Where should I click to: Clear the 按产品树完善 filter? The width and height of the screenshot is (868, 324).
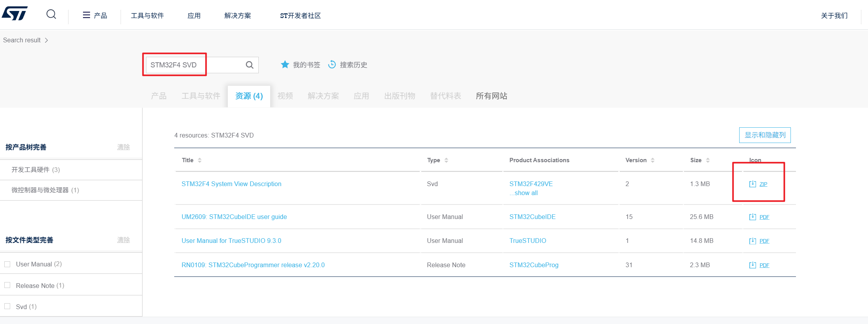tap(123, 147)
